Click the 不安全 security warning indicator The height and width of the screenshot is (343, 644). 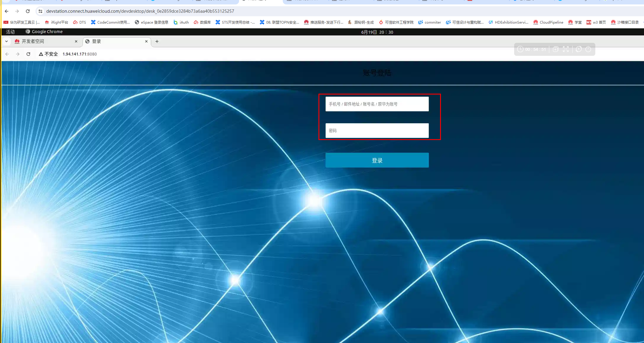click(48, 54)
